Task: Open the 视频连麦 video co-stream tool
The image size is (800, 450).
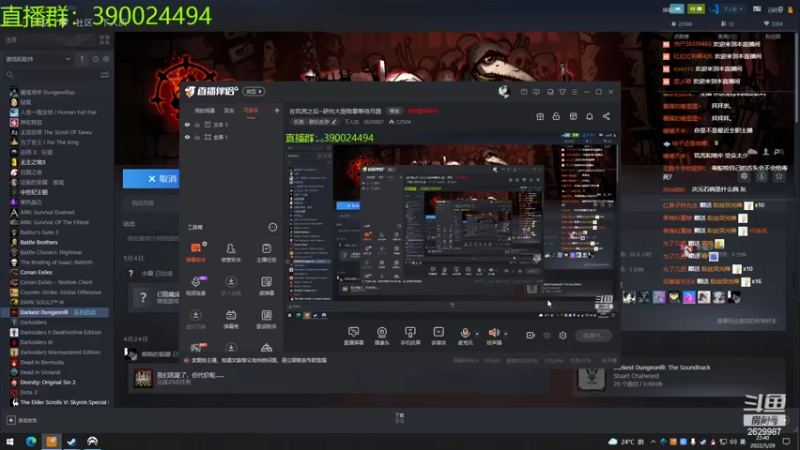Action: pos(196,286)
